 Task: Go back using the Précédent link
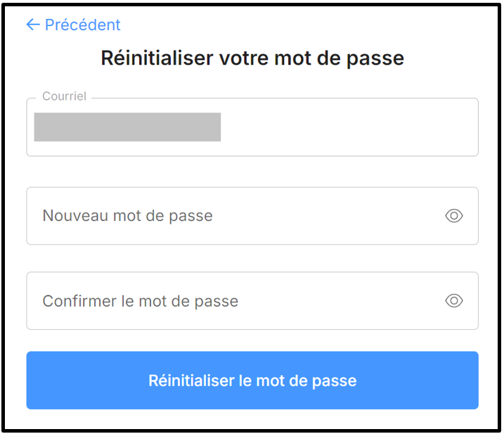82,25
